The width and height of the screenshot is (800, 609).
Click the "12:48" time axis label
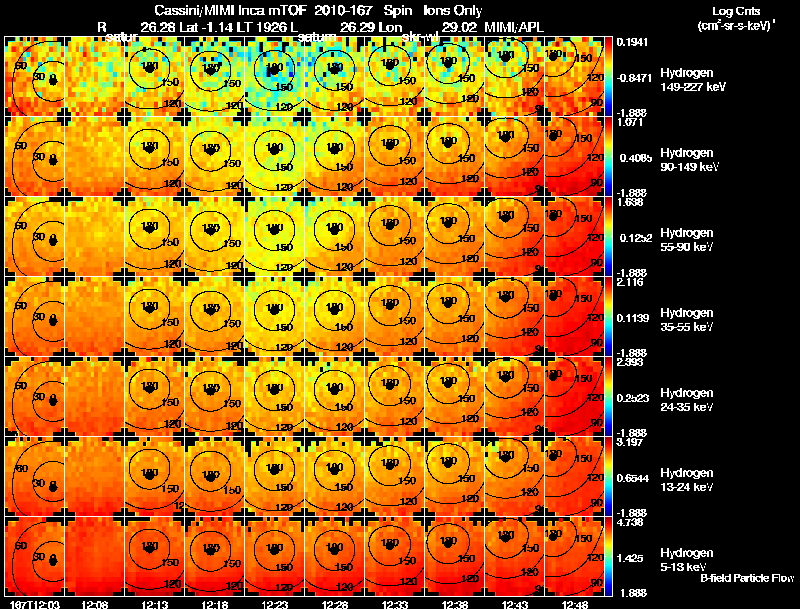coord(574,604)
